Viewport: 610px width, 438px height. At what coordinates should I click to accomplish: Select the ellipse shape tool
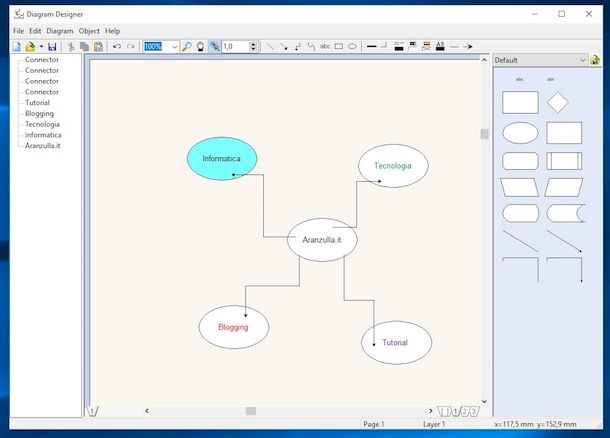pos(352,47)
